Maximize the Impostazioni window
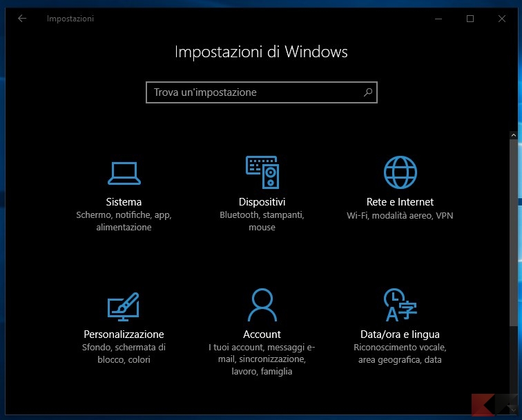Viewport: 522px width, 420px height. pos(470,19)
